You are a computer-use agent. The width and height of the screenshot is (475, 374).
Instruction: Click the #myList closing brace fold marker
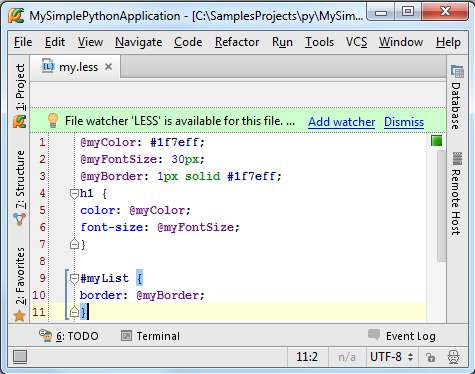coord(74,312)
